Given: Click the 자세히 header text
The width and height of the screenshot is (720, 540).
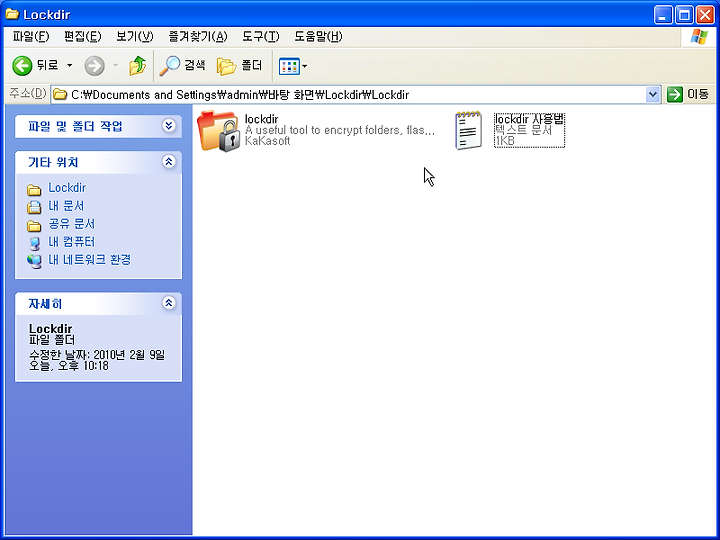Looking at the screenshot, I should tap(45, 304).
